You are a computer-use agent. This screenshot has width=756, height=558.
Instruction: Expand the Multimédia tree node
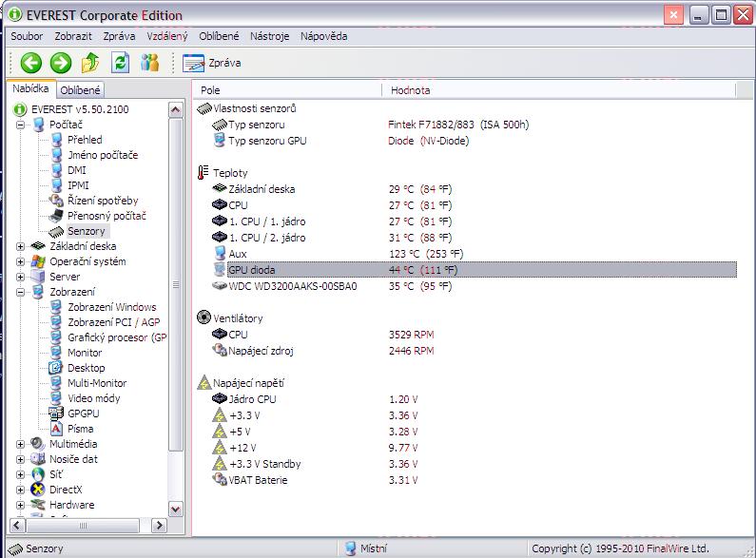[x=20, y=444]
